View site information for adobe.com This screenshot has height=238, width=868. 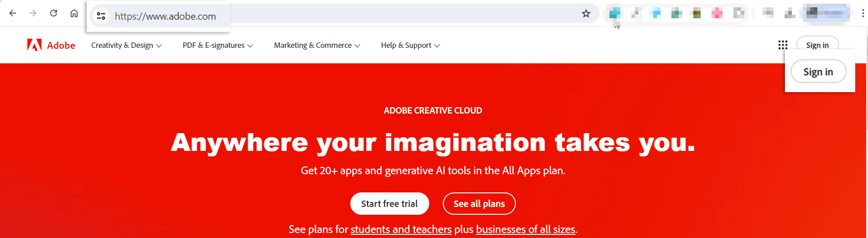coord(101,16)
